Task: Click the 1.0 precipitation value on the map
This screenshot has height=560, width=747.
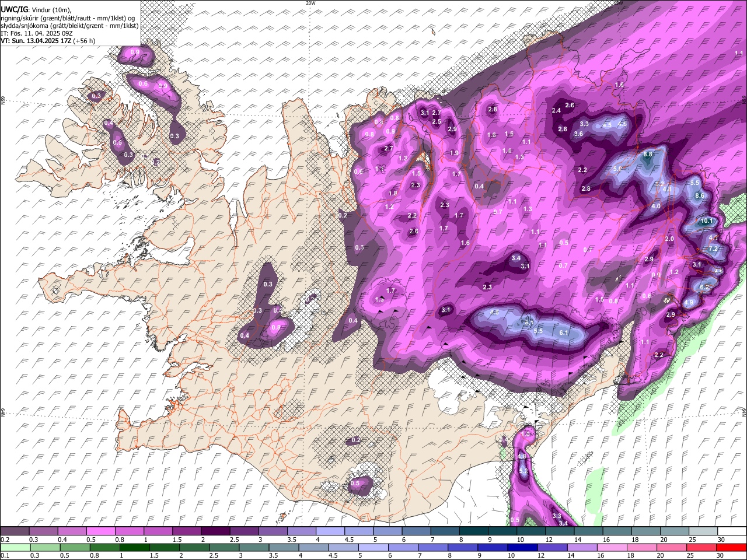Action: coord(525,434)
